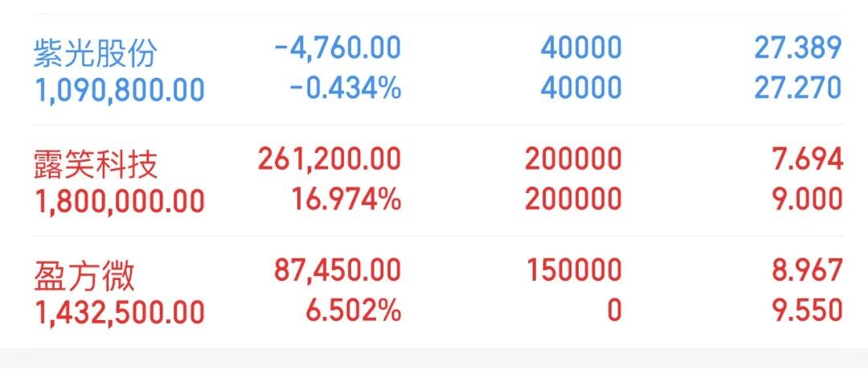Tap 露笑科技 profit percentage 16.974%

pos(346,200)
